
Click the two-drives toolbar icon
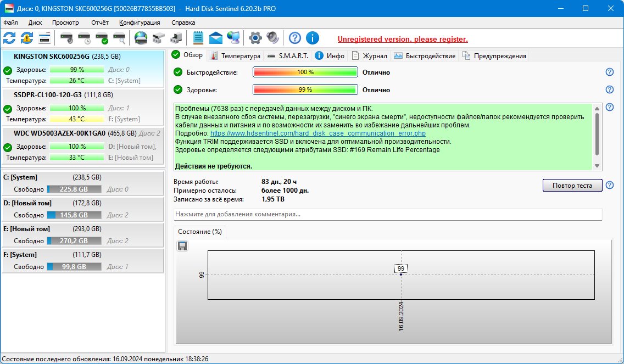click(158, 38)
